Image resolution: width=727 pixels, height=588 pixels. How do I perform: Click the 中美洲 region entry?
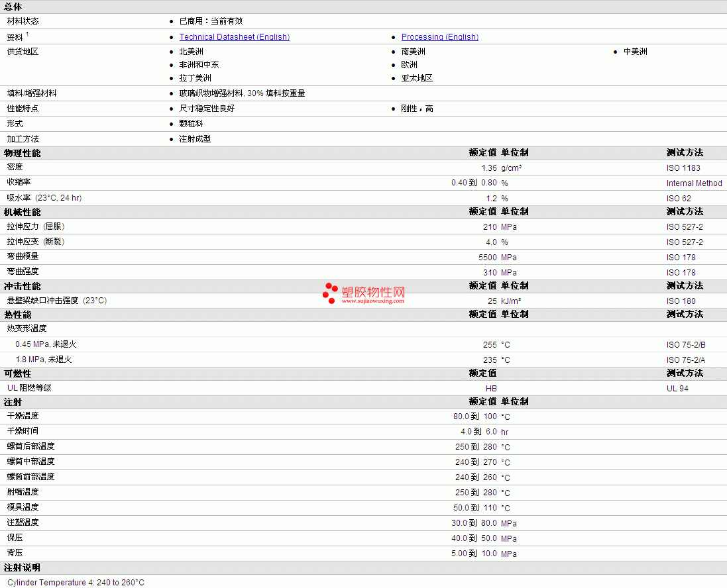(x=635, y=52)
